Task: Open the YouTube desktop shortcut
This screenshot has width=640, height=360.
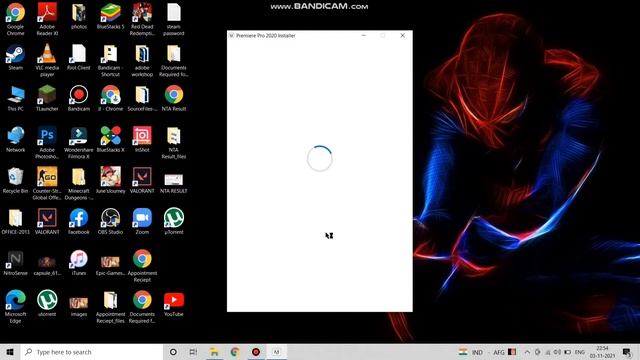Action: [173, 304]
